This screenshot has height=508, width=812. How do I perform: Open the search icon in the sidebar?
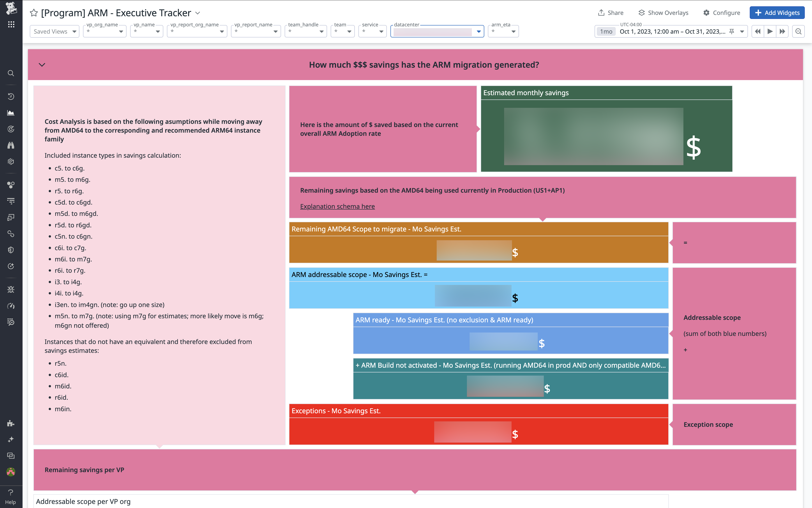tap(11, 73)
